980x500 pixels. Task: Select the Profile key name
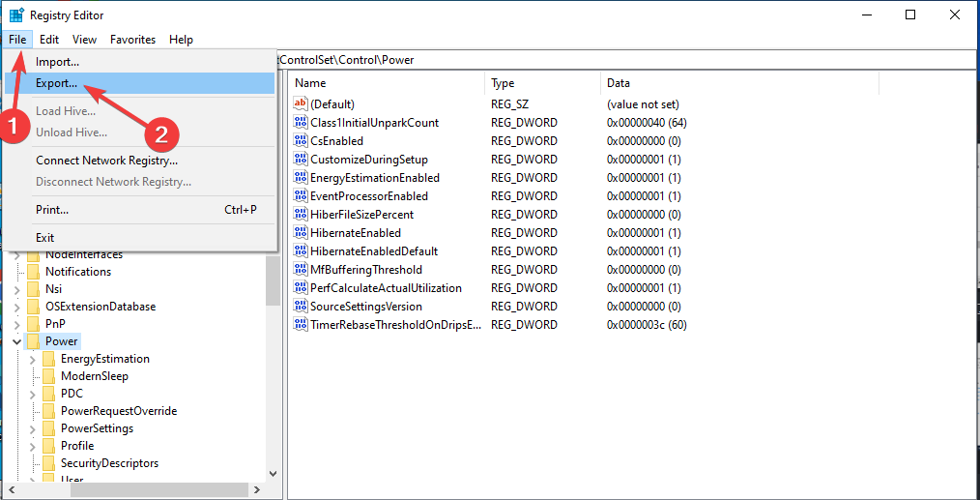(x=77, y=446)
